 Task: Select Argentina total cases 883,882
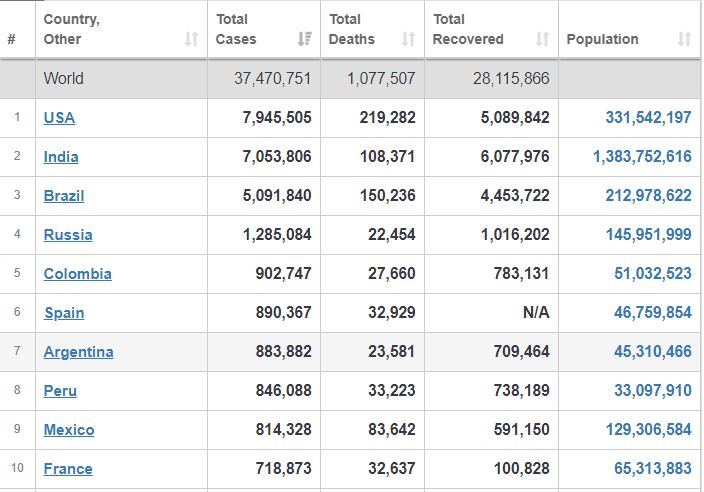pyautogui.click(x=284, y=352)
